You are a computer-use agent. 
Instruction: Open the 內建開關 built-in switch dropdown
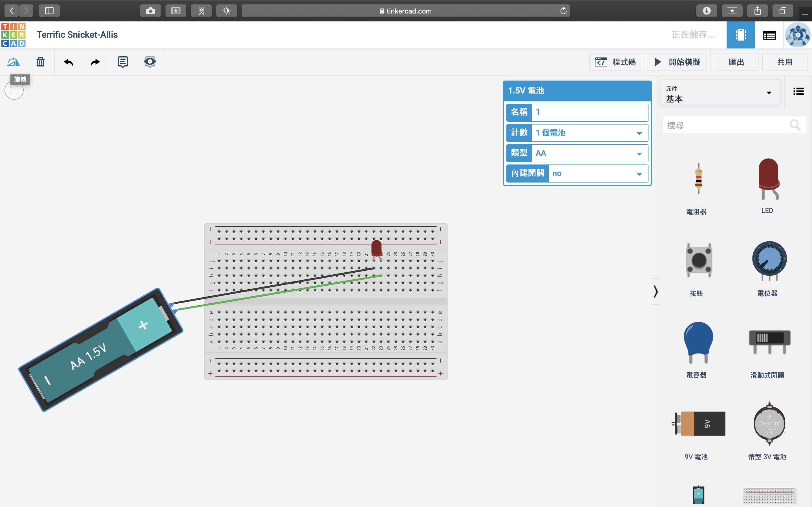click(598, 173)
